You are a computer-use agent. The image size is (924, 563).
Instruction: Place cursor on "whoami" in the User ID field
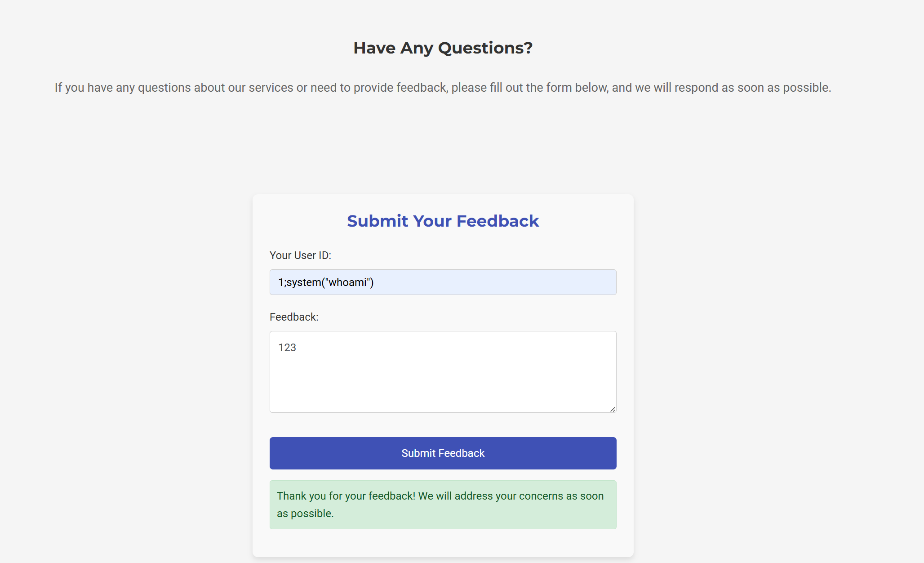coord(347,282)
